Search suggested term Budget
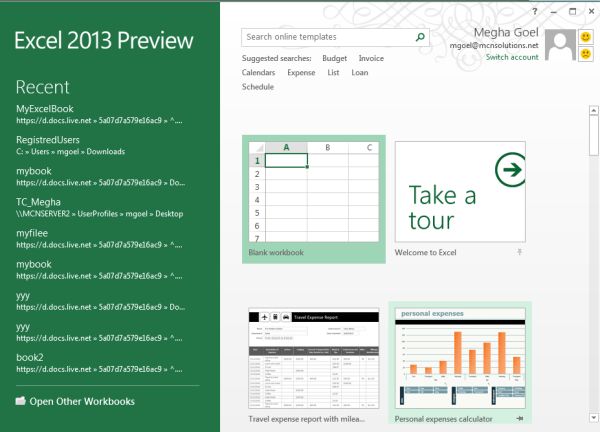Screen dimensions: 600x432 click(x=334, y=59)
